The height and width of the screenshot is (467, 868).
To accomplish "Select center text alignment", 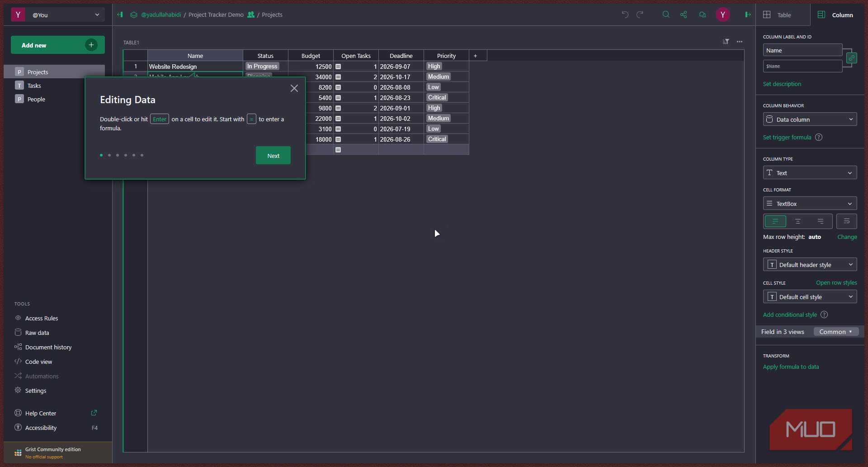I will tap(798, 221).
